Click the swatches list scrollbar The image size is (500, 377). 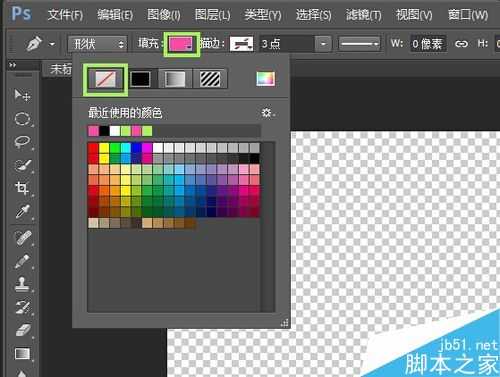267,227
